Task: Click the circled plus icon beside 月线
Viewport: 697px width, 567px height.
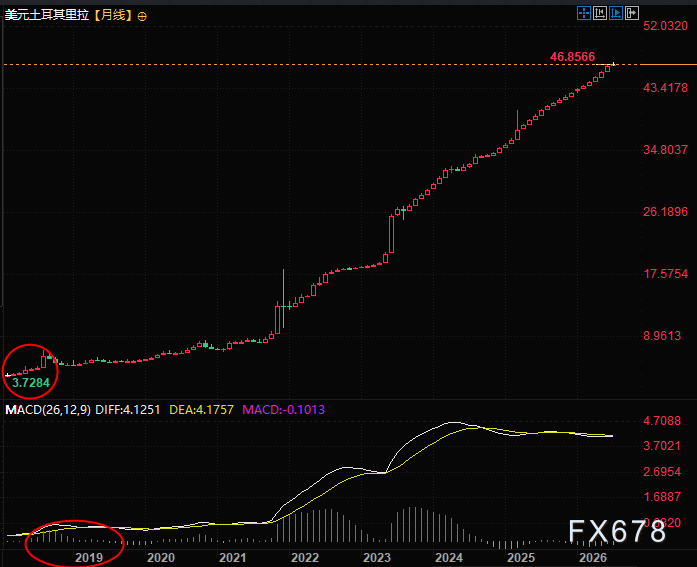Action: tap(142, 17)
